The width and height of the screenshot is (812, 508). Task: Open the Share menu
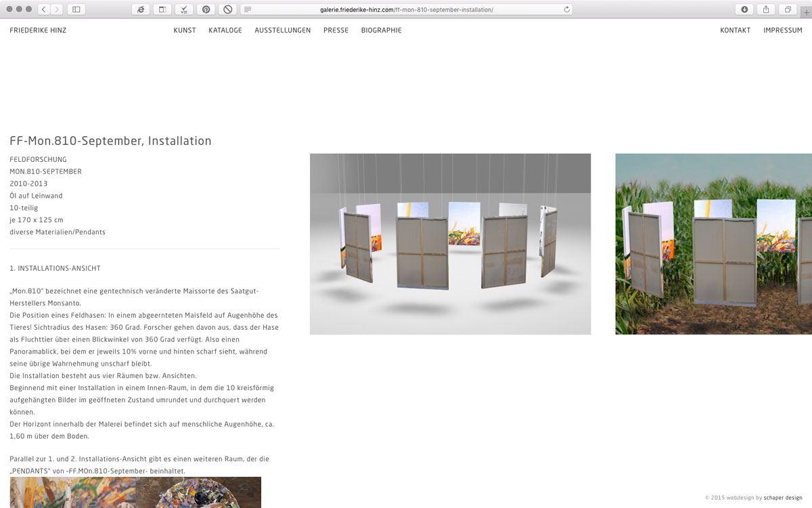pyautogui.click(x=766, y=9)
